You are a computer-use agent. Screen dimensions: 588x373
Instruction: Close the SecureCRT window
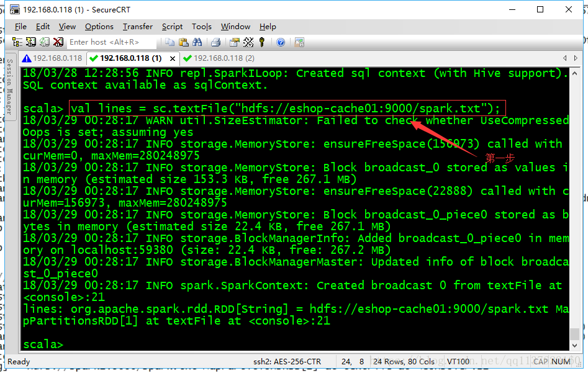point(569,9)
